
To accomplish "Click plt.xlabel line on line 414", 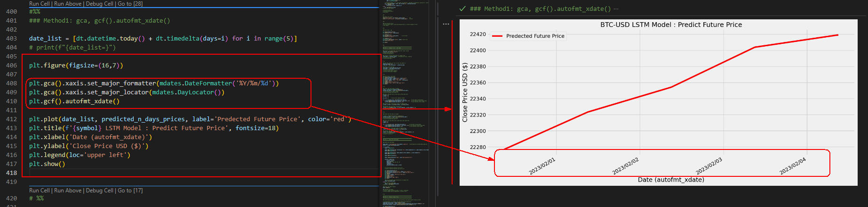I will 90,137.
